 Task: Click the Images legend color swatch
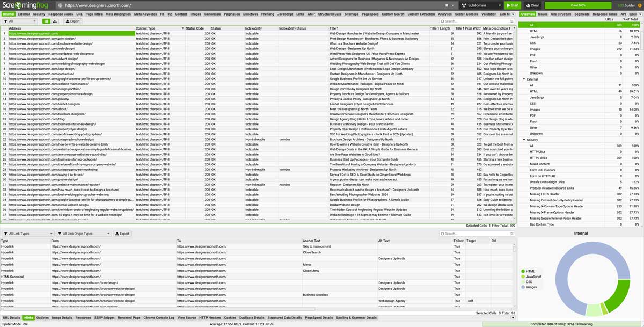(523, 287)
